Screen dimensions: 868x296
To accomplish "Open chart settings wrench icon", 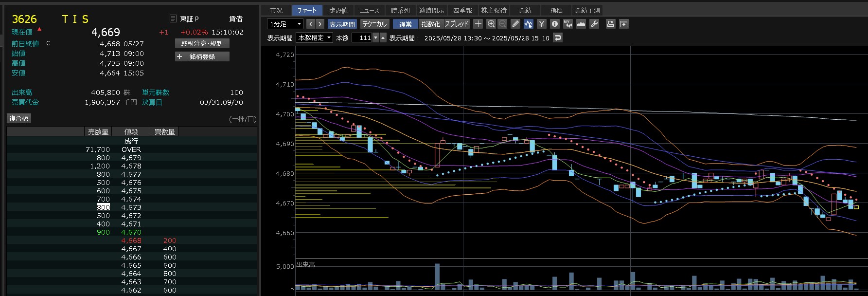I will point(594,24).
